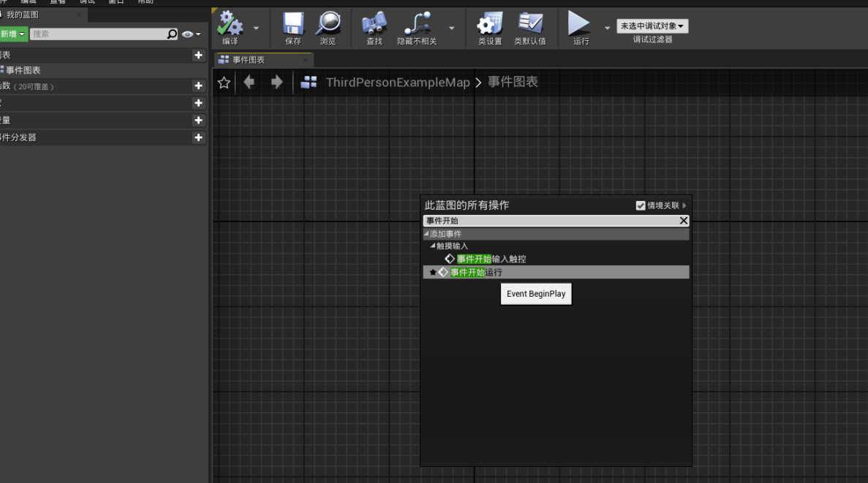Viewport: 868px width, 483px height.
Task: Choose 事件开始运行 (Event BeginPlay) entry
Action: point(476,273)
